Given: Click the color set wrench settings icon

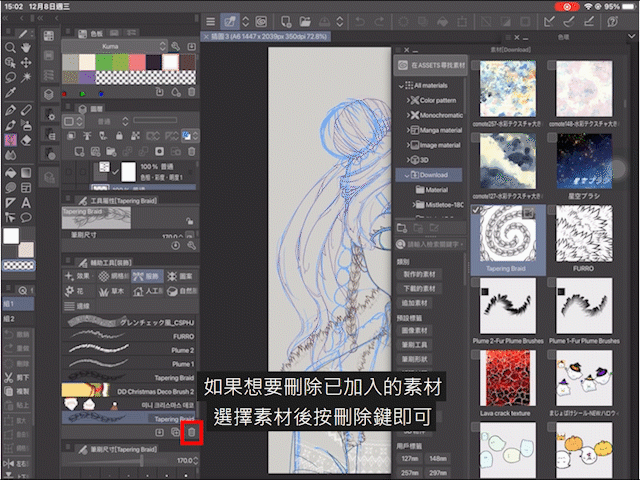Looking at the screenshot, I should tap(176, 47).
